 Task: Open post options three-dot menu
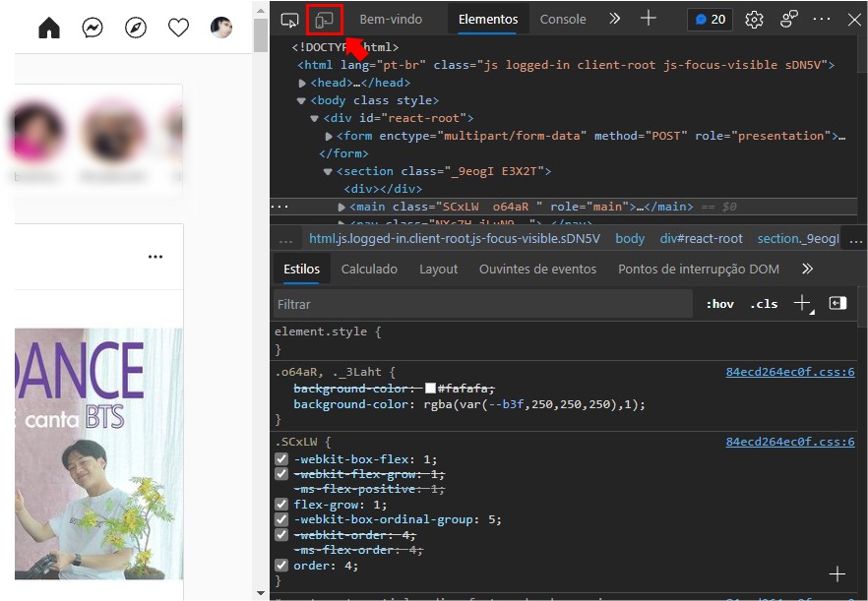(x=155, y=257)
